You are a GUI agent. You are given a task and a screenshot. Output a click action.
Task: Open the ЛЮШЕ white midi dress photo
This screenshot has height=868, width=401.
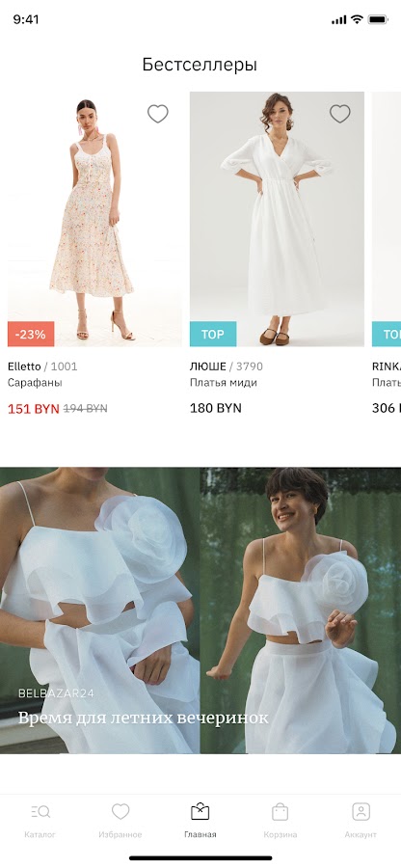277,219
